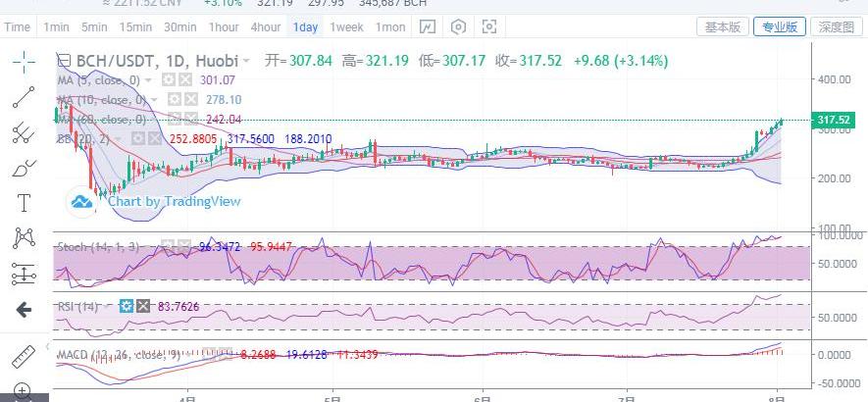Expand BCH/USDT Huobi symbol dropdown arrow

246,61
